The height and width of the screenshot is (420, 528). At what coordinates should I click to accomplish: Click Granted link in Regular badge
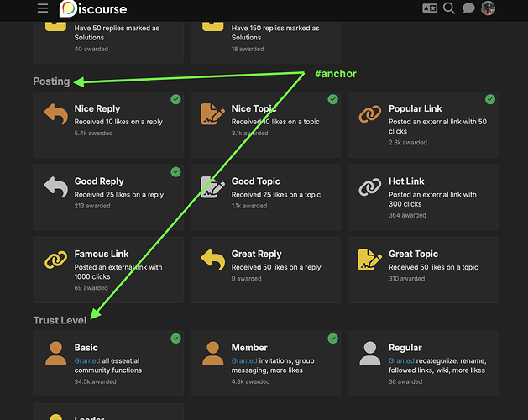(x=401, y=360)
